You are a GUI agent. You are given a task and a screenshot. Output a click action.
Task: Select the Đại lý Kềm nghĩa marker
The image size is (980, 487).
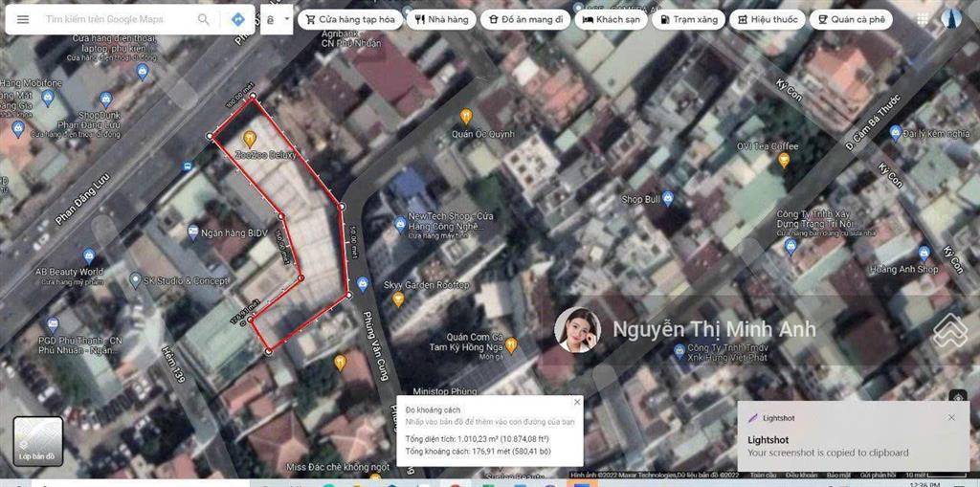(x=896, y=132)
